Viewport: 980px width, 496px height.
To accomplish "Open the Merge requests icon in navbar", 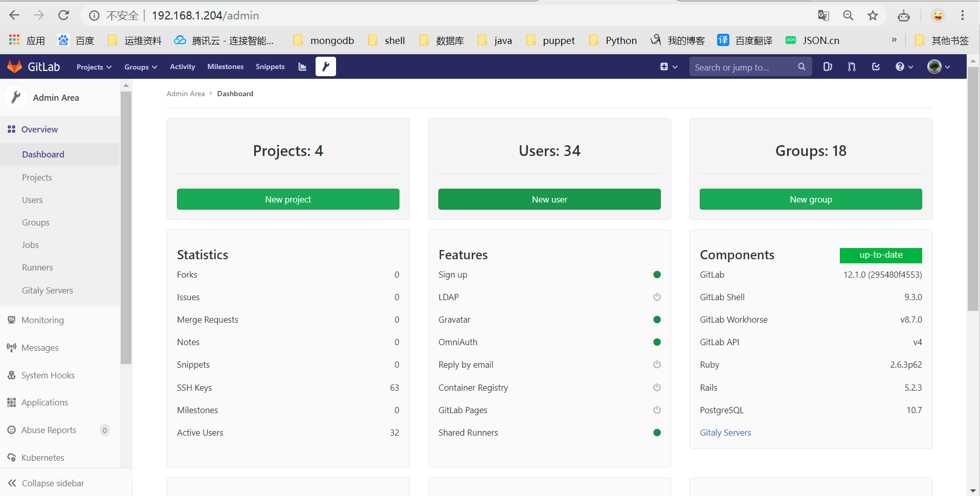I will pos(852,66).
